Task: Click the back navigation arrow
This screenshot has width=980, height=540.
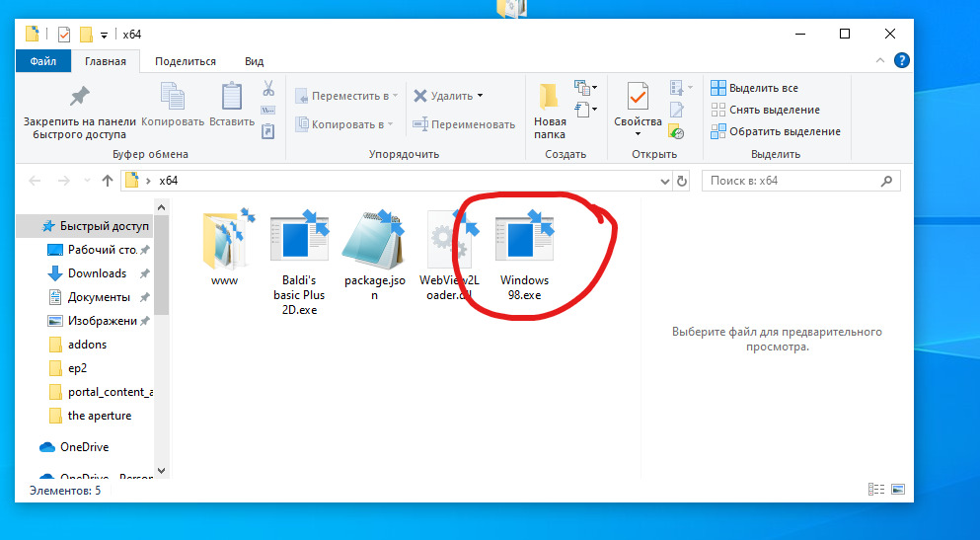Action: pos(35,181)
